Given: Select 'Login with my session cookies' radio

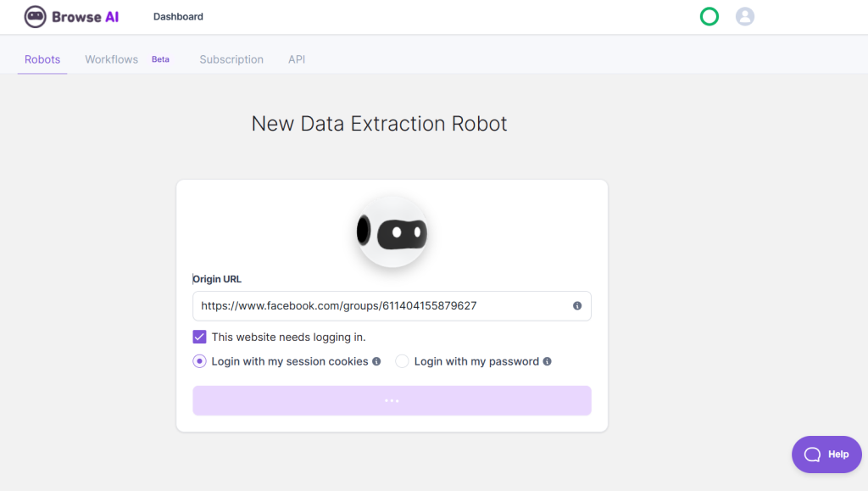Looking at the screenshot, I should tap(200, 361).
